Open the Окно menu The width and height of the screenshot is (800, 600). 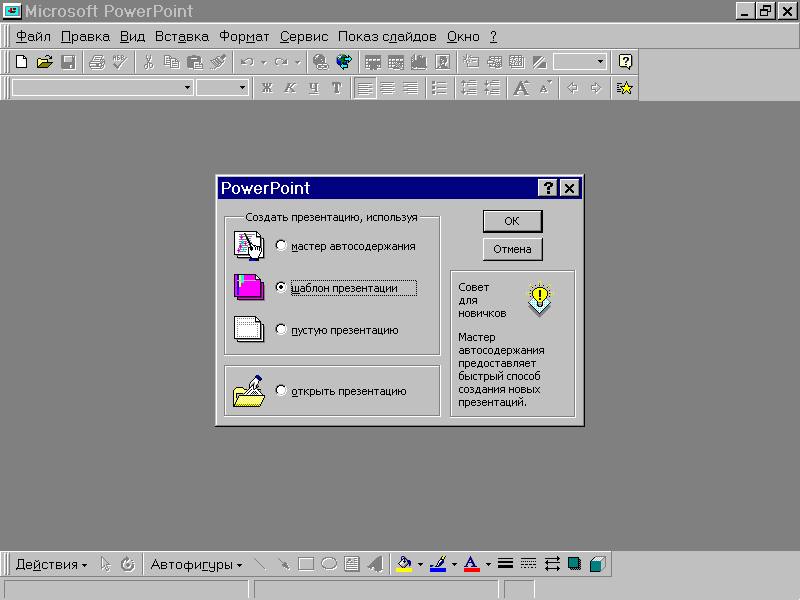[463, 37]
